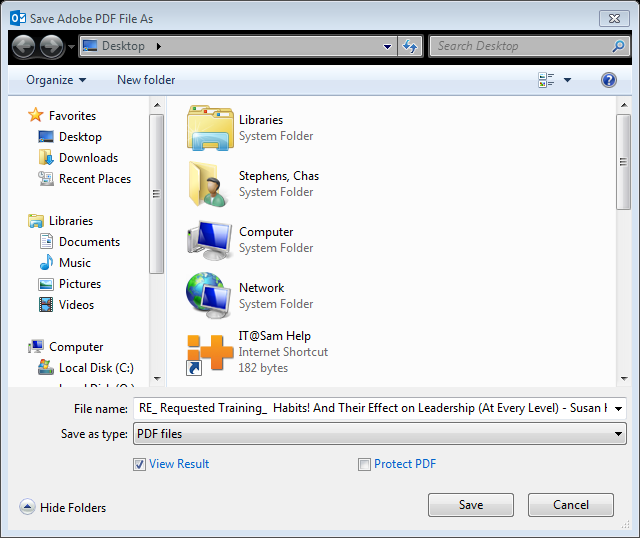Image resolution: width=640 pixels, height=538 pixels.
Task: Select the Videos library
Action: point(76,305)
